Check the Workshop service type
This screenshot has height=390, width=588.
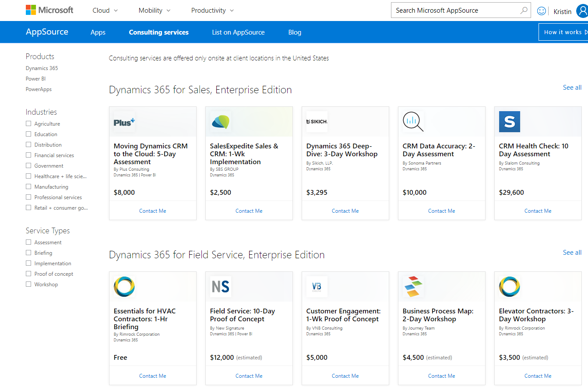tap(28, 285)
